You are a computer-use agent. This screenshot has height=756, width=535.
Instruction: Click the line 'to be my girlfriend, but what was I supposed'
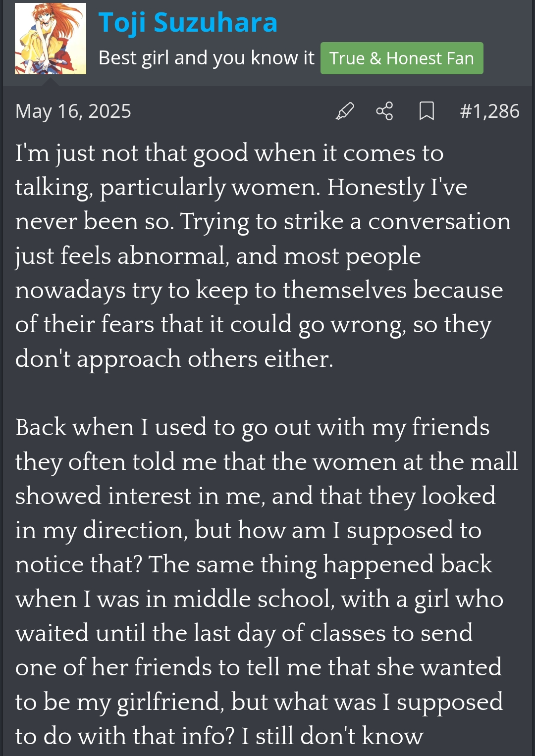pyautogui.click(x=259, y=702)
